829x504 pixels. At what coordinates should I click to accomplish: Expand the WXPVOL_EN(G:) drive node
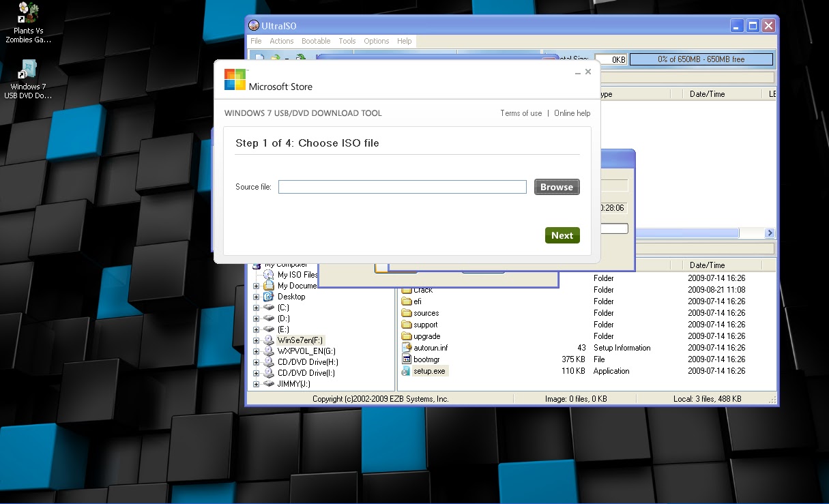click(x=257, y=351)
